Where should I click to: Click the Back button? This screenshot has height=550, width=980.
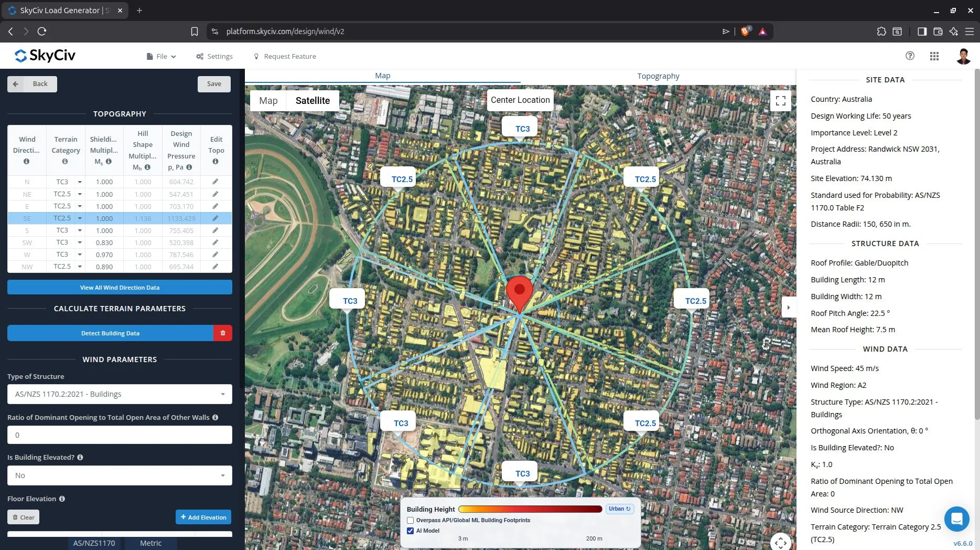point(32,84)
